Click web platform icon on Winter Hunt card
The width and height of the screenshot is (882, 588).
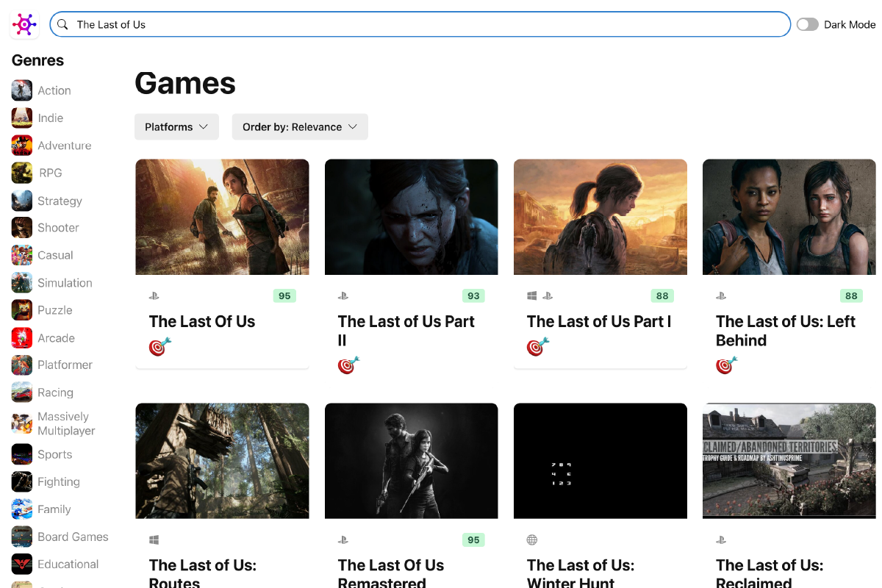click(x=532, y=540)
